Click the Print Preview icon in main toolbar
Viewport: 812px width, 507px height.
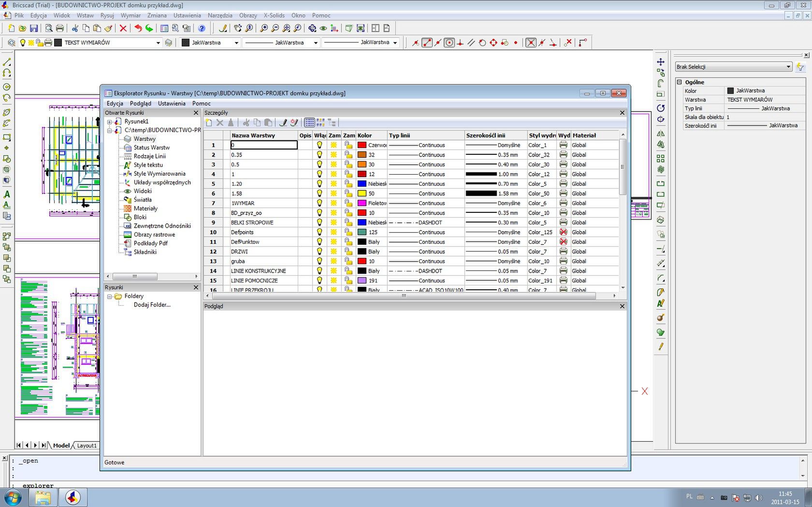49,28
